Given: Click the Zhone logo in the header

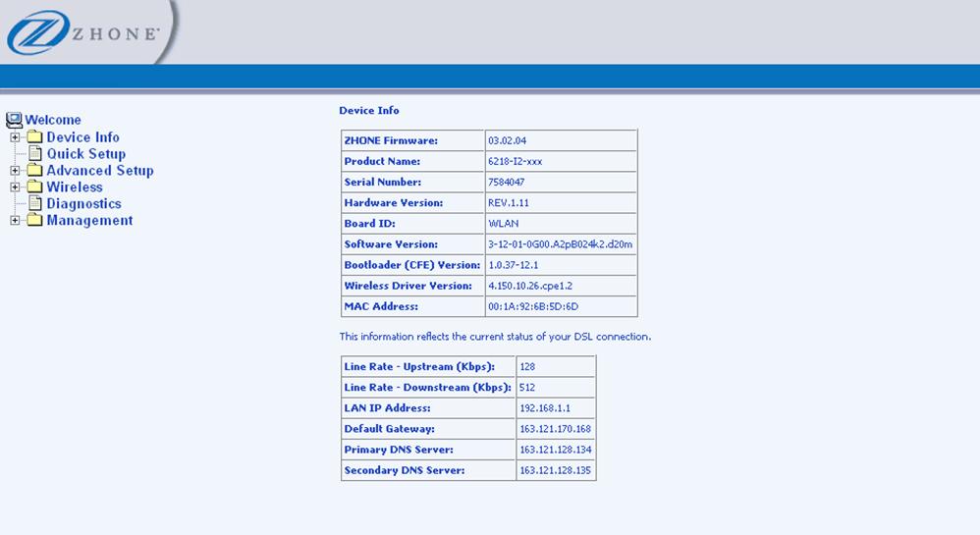Looking at the screenshot, I should pos(83,33).
